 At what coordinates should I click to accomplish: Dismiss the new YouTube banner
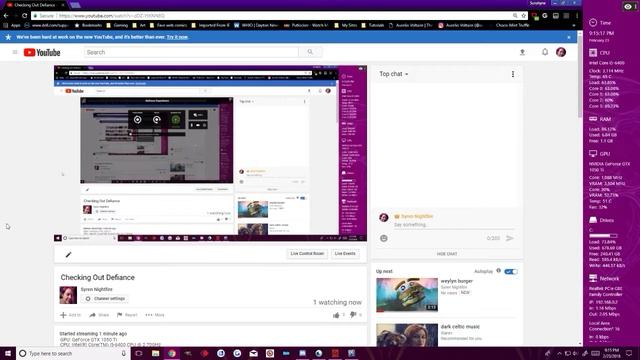click(x=569, y=37)
